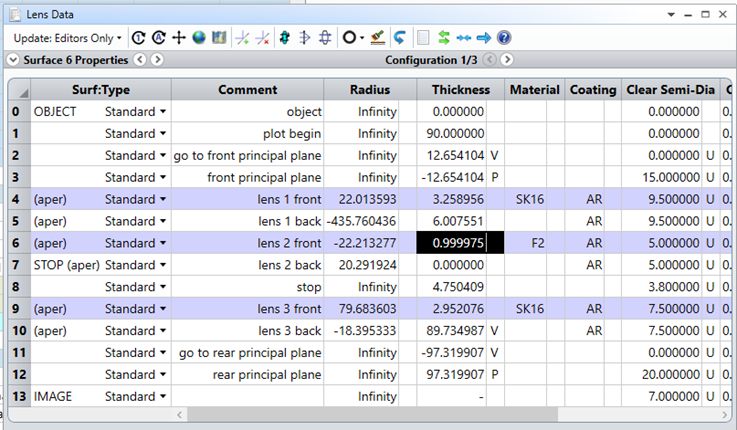Screen dimensions: 737x430
Task: Select the 'rear principal plane' comment cell
Action: tap(248, 375)
